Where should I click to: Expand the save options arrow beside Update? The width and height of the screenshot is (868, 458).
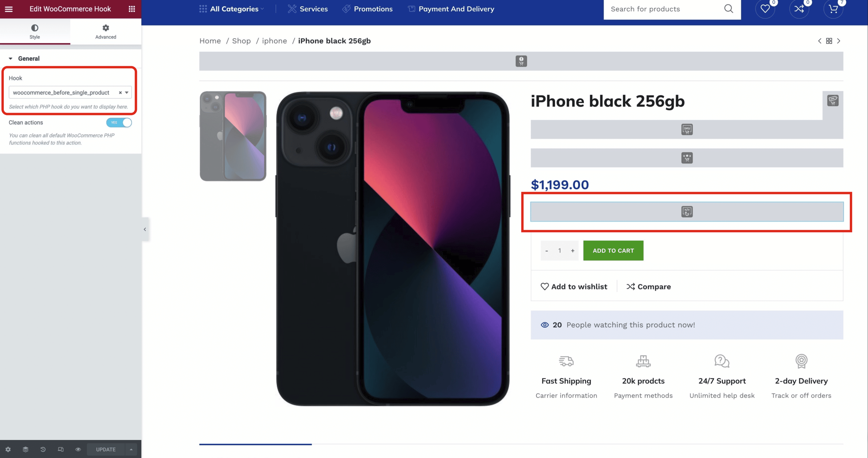pyautogui.click(x=131, y=449)
